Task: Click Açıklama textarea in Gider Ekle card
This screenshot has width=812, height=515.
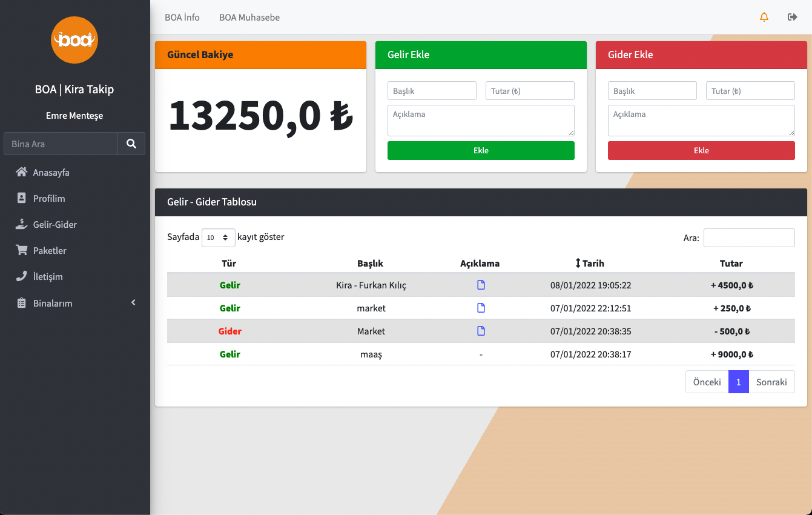Action: pos(701,121)
